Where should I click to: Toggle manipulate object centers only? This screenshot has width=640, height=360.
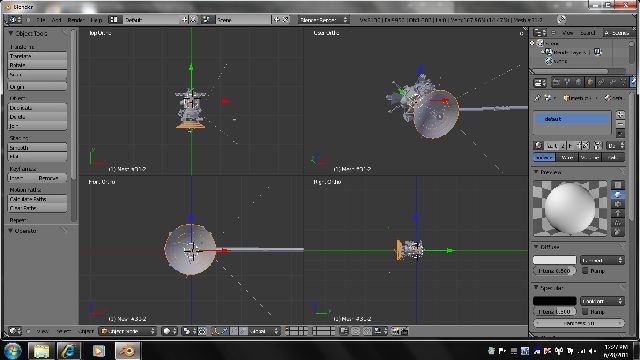tap(202, 331)
